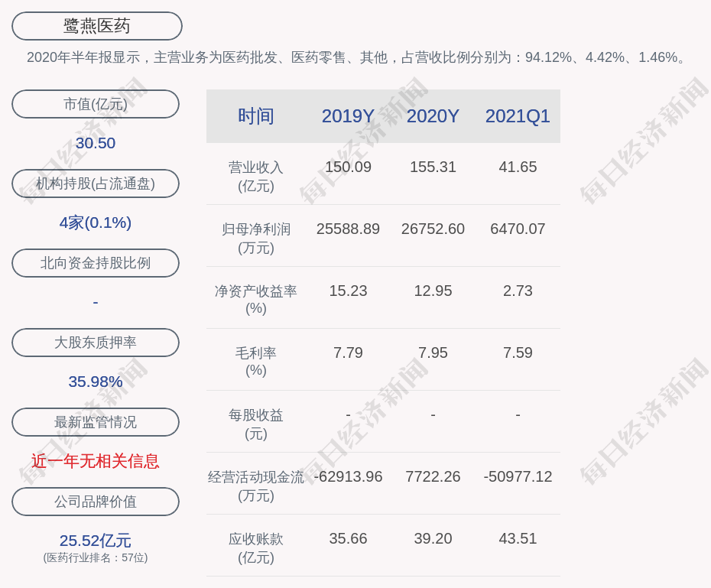
Task: Click the 公司品牌价值 label pill
Action: pos(96,502)
